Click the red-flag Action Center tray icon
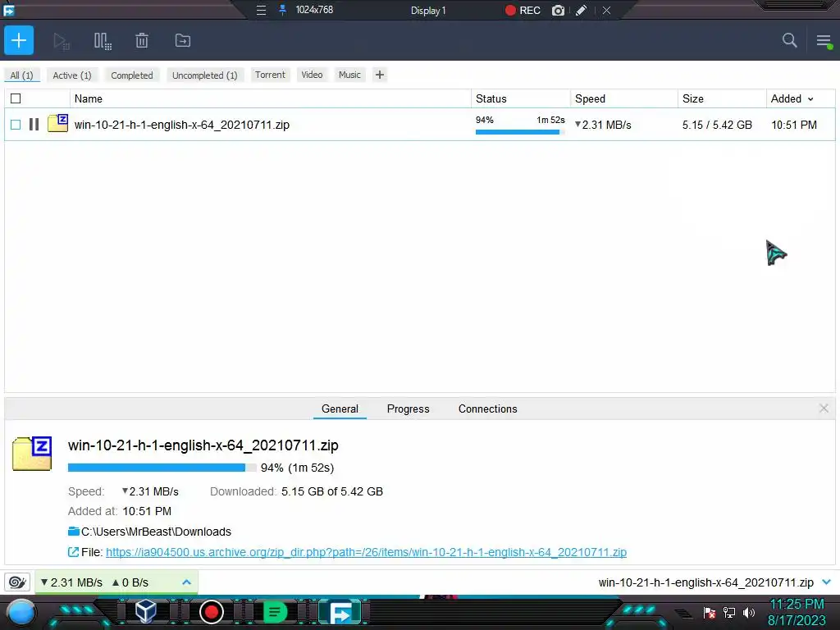Viewport: 840px width, 630px height. click(710, 612)
